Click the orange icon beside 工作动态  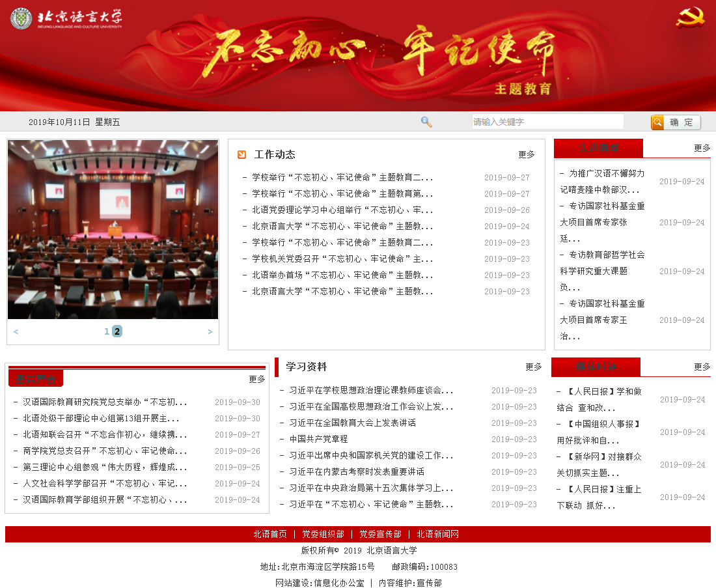click(x=242, y=154)
